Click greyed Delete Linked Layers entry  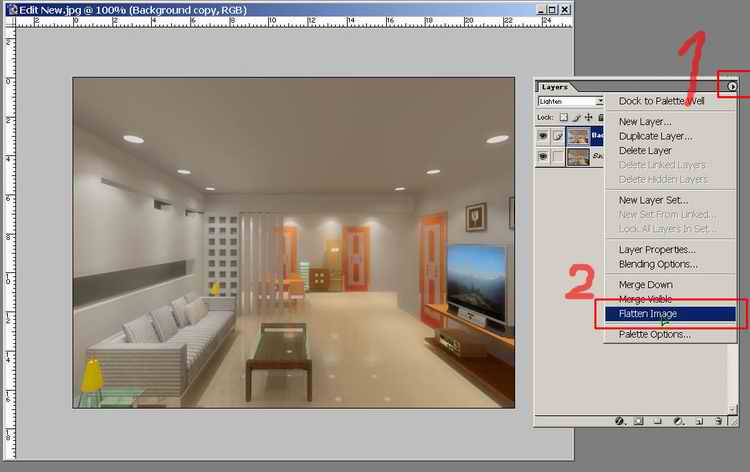click(x=662, y=165)
